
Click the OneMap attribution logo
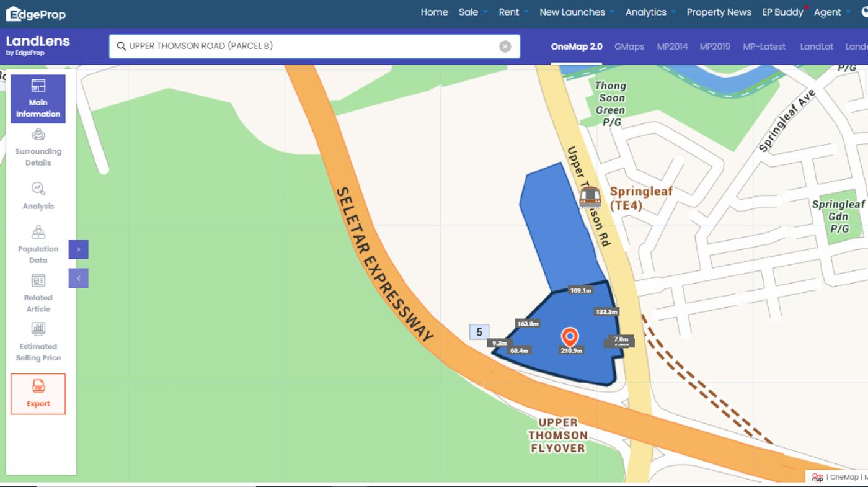tap(817, 477)
